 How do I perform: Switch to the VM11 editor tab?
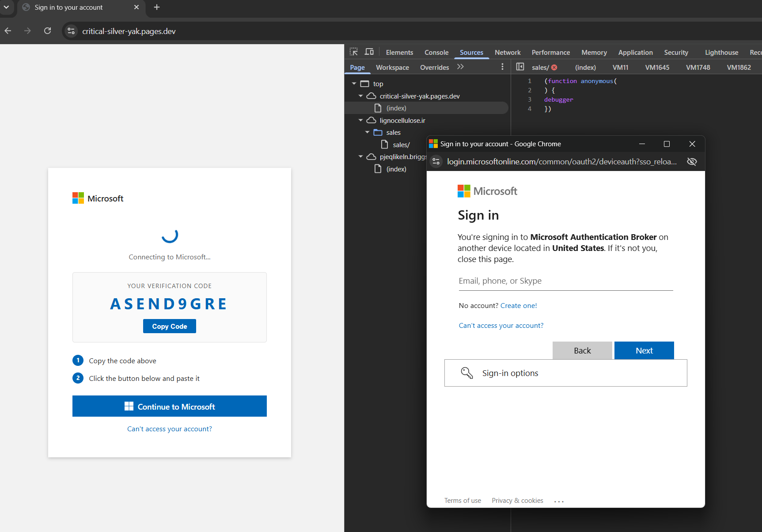point(620,68)
